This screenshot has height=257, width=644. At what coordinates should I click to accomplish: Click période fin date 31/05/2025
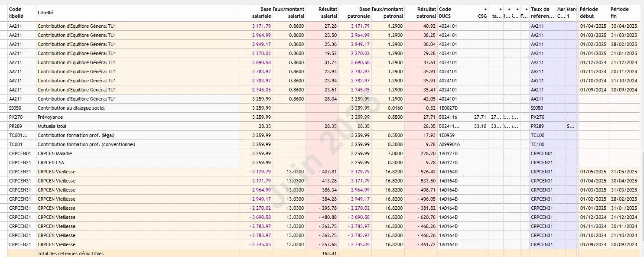624,172
